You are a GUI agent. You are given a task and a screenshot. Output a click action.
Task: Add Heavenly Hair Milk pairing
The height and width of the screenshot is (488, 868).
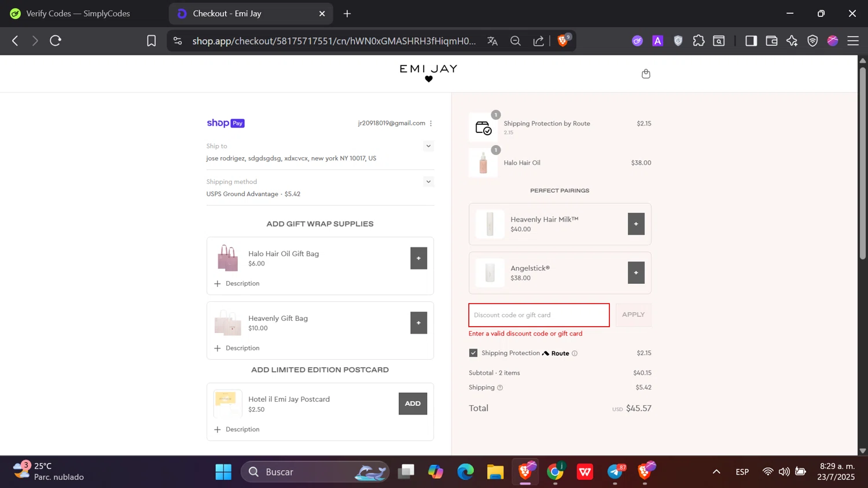point(636,224)
